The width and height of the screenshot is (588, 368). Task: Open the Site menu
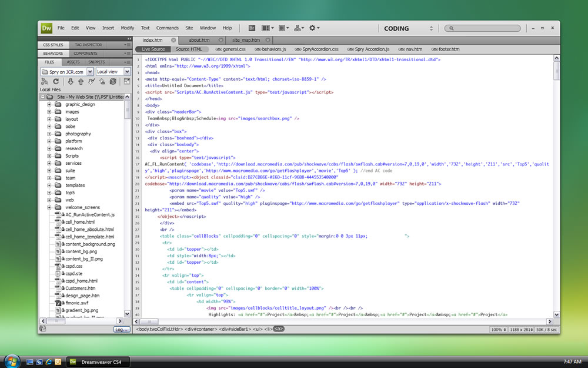189,28
